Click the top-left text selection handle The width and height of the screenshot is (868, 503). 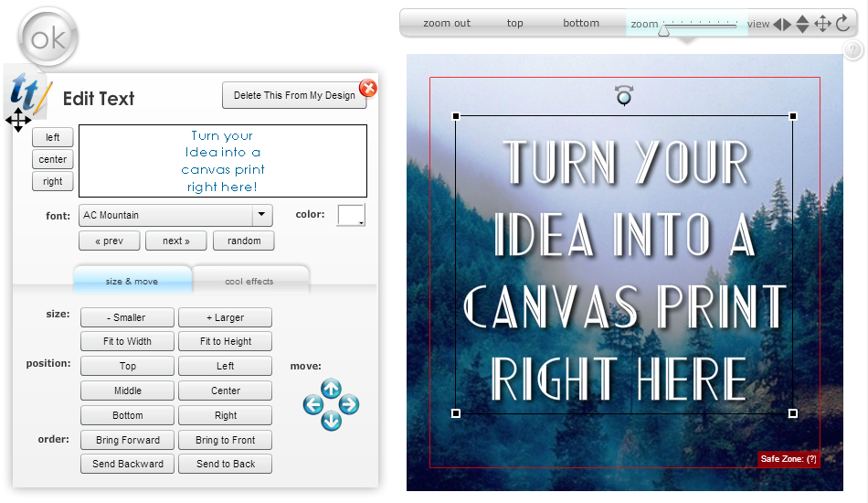pos(456,116)
